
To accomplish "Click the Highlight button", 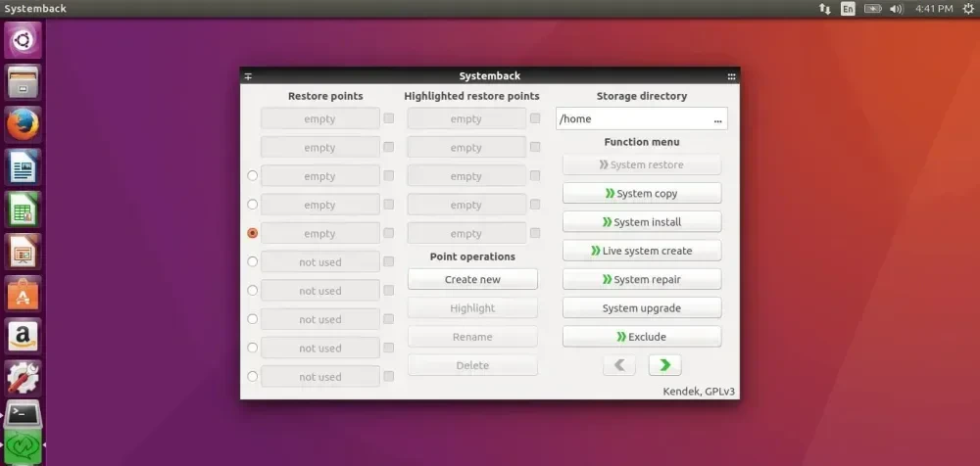I will coord(472,308).
